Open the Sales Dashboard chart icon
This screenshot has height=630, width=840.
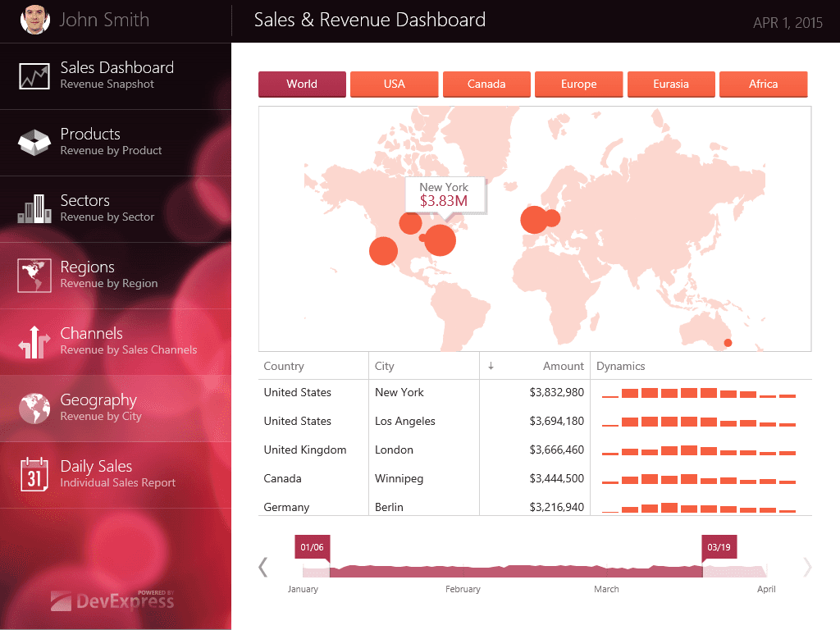(x=34, y=76)
